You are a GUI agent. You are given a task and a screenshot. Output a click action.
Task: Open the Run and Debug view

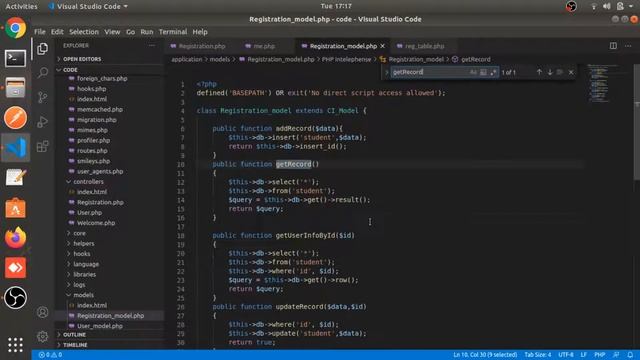[x=42, y=122]
